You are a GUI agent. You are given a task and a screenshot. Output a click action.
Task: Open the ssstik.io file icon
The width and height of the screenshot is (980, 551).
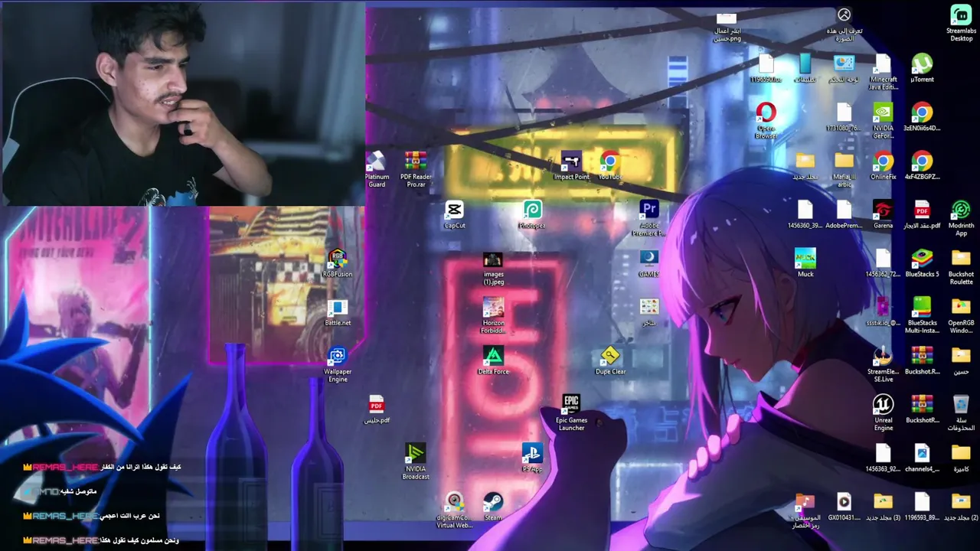(883, 311)
